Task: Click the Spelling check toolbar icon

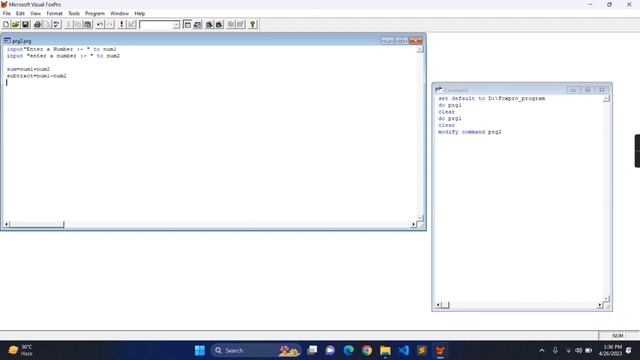Action: [57, 24]
